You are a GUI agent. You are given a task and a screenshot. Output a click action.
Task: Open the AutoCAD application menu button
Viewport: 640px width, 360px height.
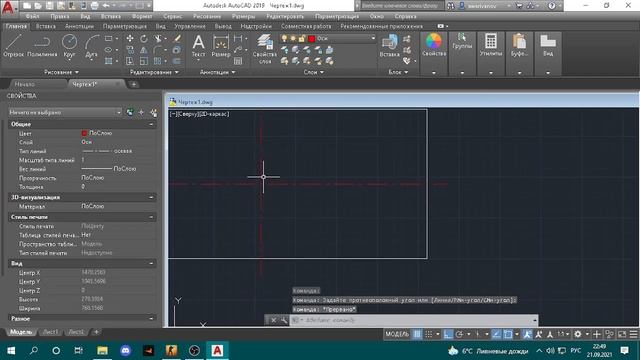8,7
